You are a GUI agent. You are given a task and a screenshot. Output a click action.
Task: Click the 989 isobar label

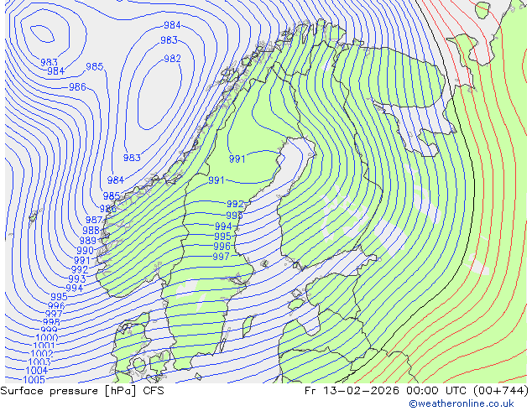coord(88,241)
